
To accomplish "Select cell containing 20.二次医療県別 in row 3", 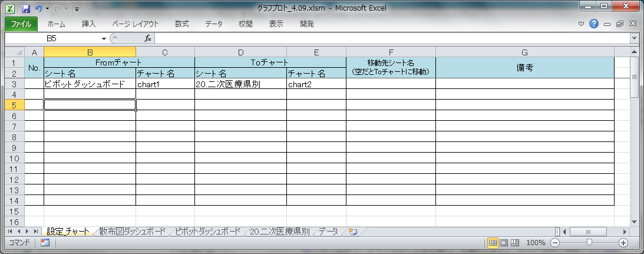I will 240,84.
